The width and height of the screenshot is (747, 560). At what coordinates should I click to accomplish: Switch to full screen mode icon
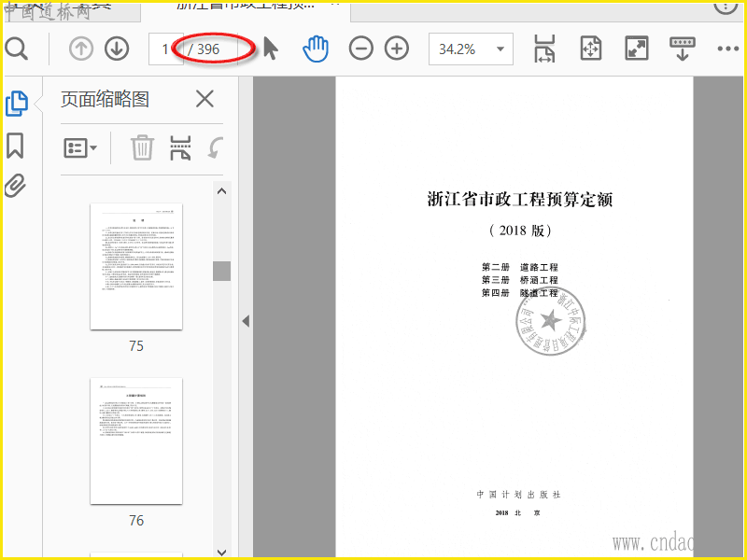[637, 49]
